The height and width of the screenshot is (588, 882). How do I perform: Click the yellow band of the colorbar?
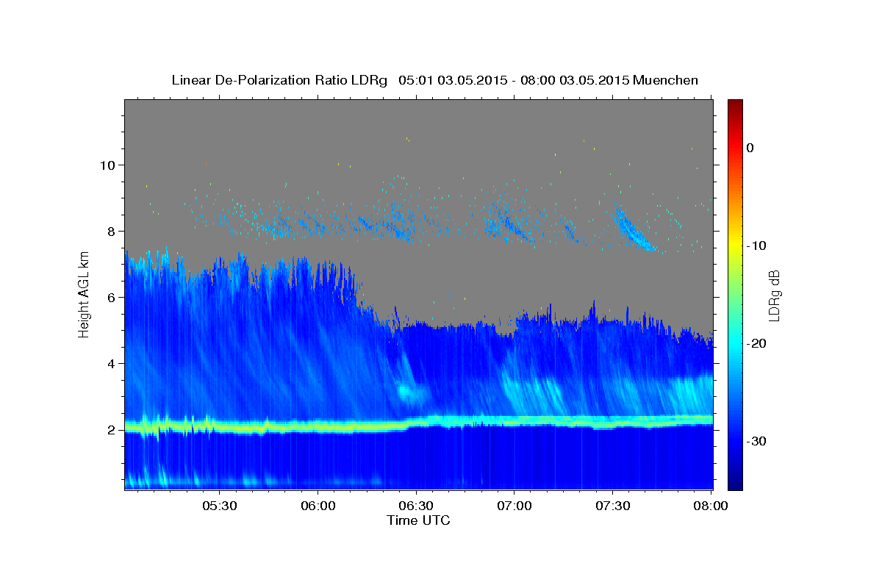click(735, 245)
